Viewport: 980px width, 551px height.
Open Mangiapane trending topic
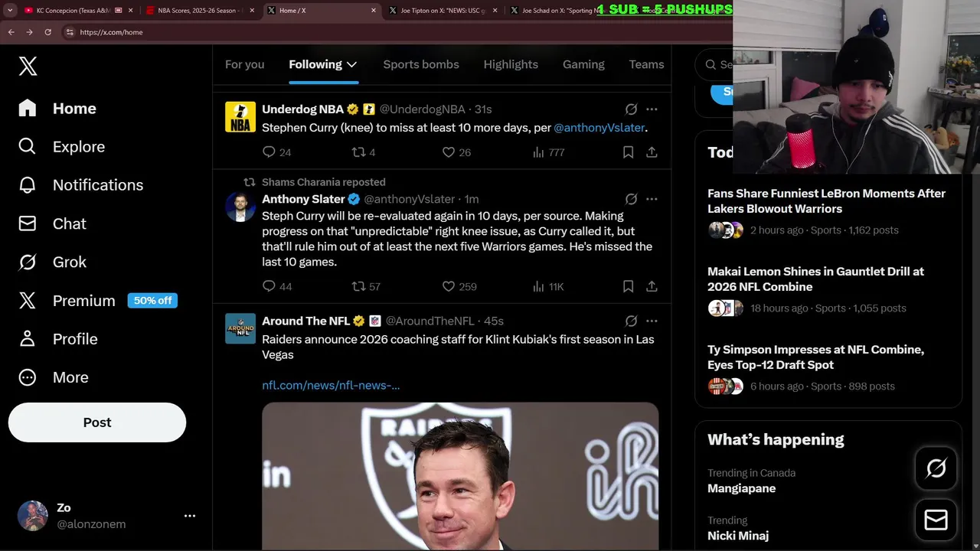741,488
